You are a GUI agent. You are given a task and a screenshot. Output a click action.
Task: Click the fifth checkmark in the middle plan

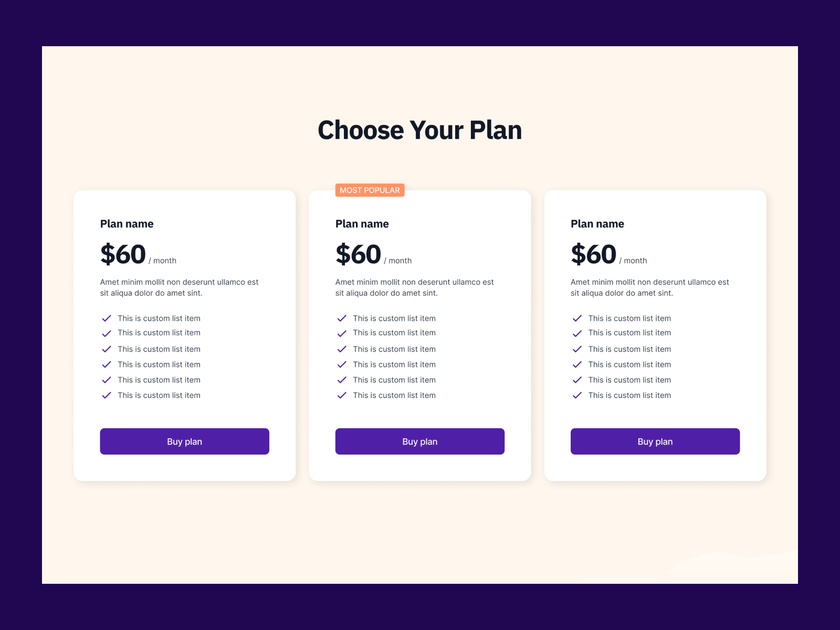click(342, 380)
